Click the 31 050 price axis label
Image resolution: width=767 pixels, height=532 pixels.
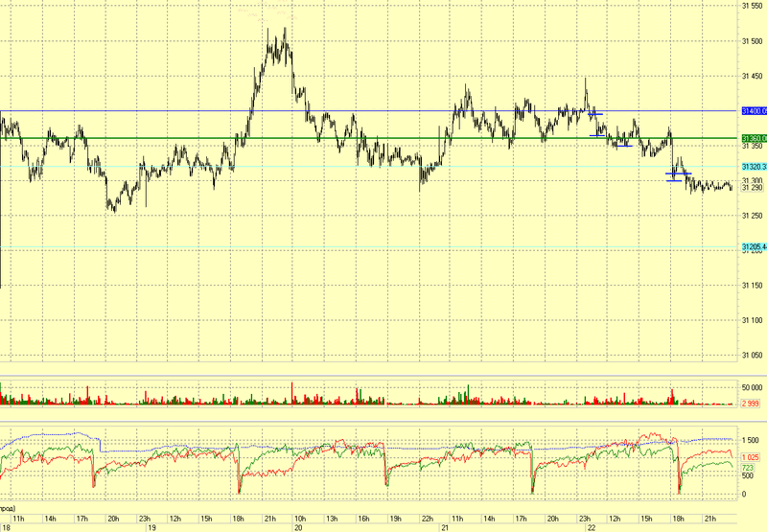753,356
